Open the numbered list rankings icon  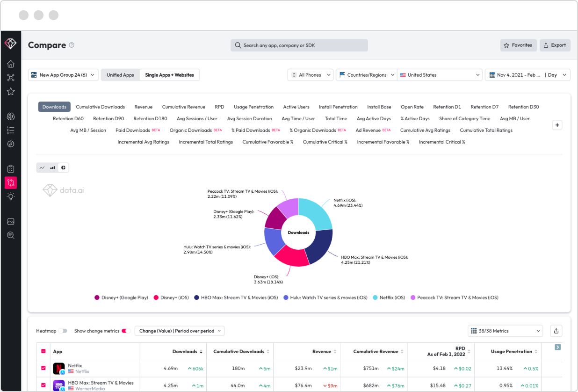11,130
